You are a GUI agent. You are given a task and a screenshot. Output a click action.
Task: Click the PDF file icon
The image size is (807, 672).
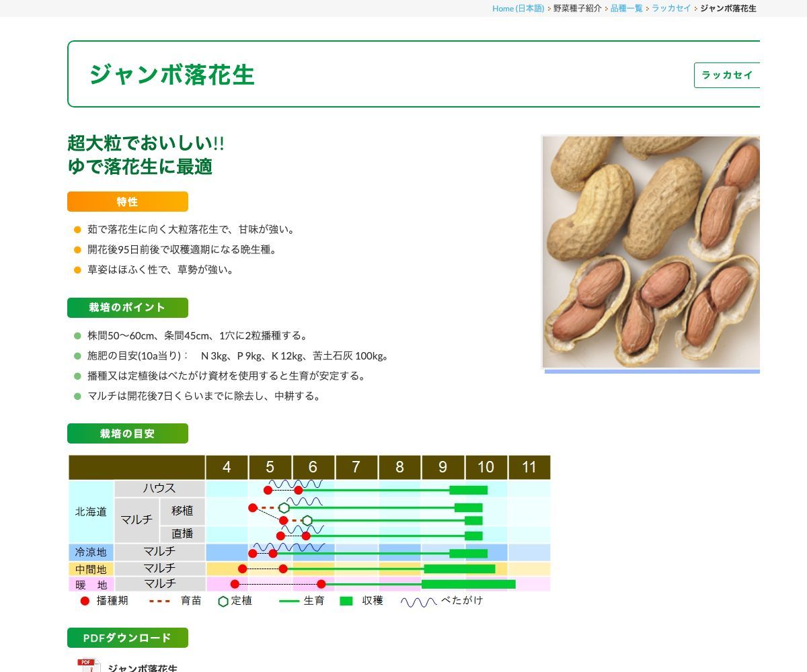point(89,665)
